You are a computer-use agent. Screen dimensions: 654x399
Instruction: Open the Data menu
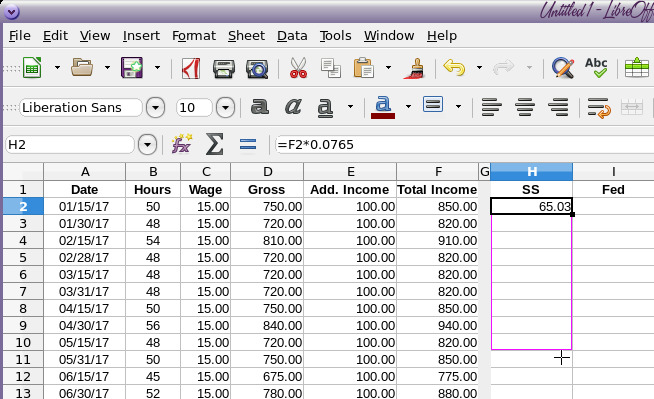click(292, 36)
